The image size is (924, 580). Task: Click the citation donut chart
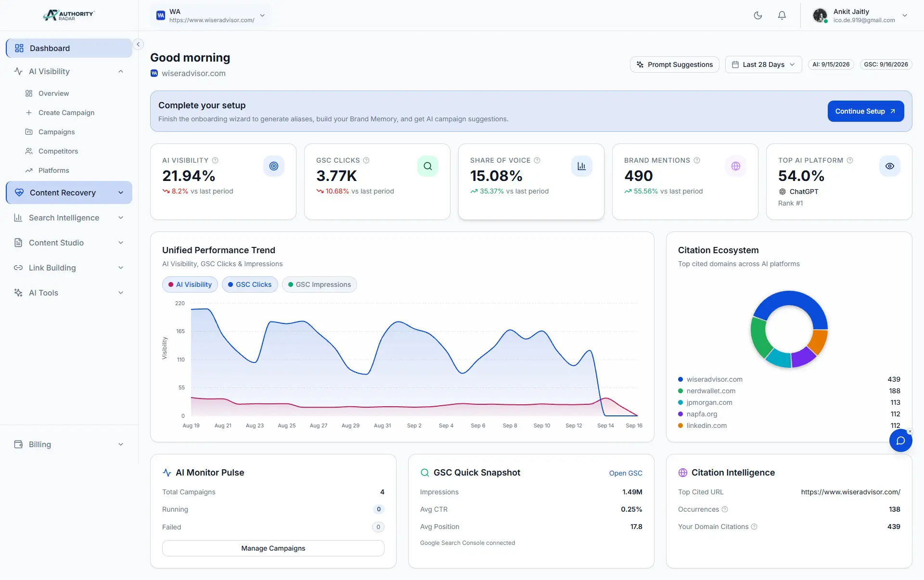789,329
